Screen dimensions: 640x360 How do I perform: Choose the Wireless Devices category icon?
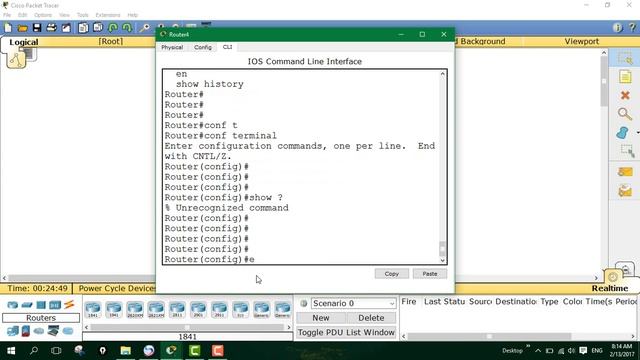[x=55, y=304]
